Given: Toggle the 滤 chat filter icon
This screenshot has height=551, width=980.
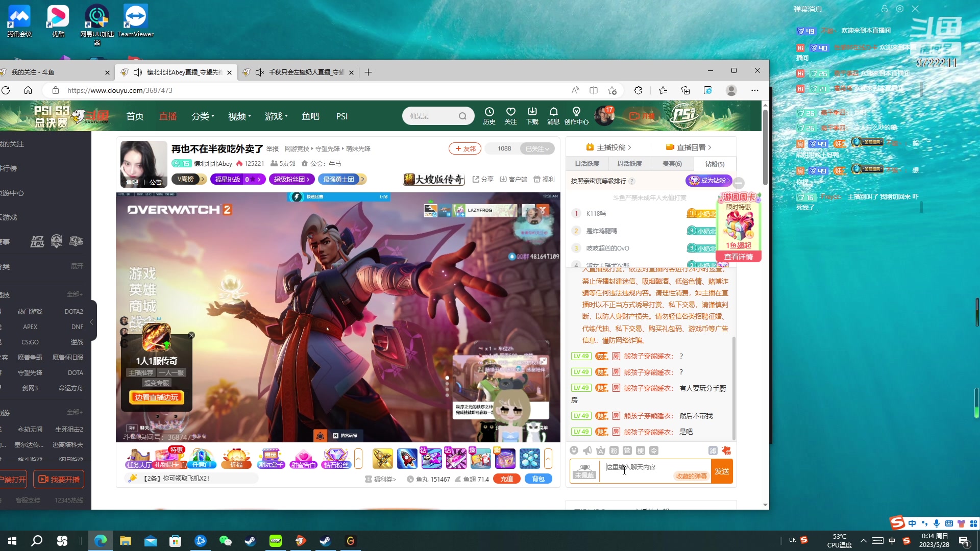Looking at the screenshot, I should 713,450.
